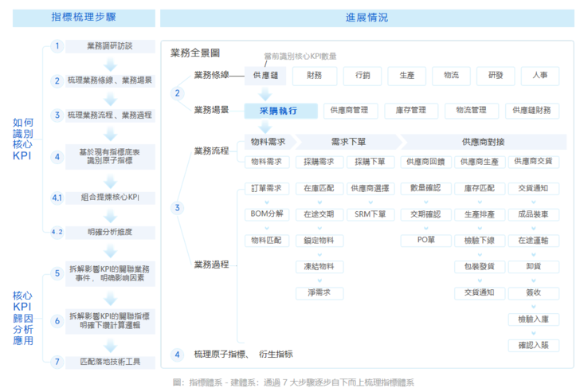Select the 庫存管理 scenario box

(x=412, y=111)
